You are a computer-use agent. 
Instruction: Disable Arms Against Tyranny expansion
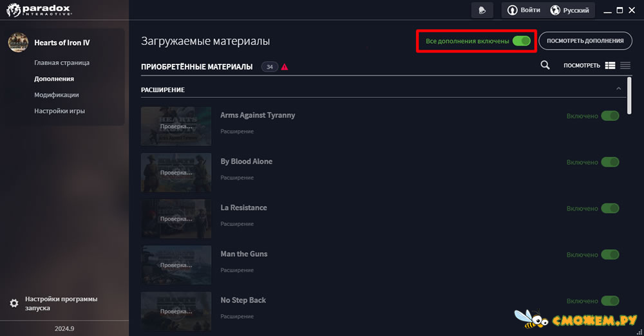610,116
